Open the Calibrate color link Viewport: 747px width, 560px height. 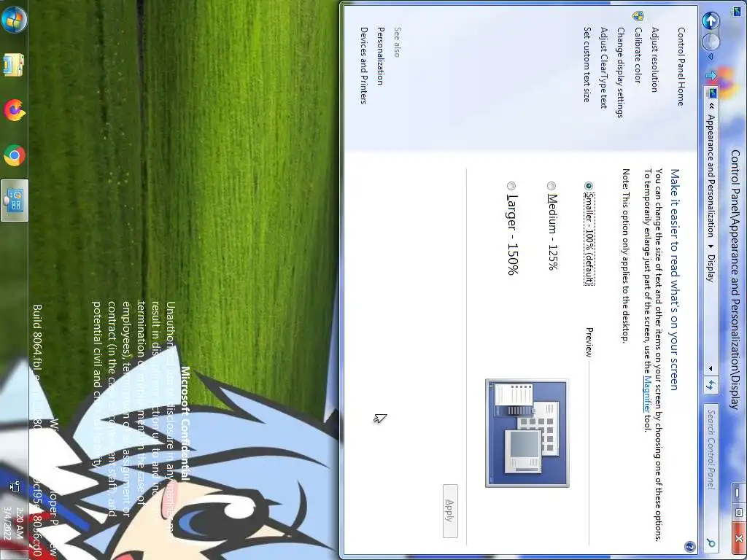tap(638, 55)
